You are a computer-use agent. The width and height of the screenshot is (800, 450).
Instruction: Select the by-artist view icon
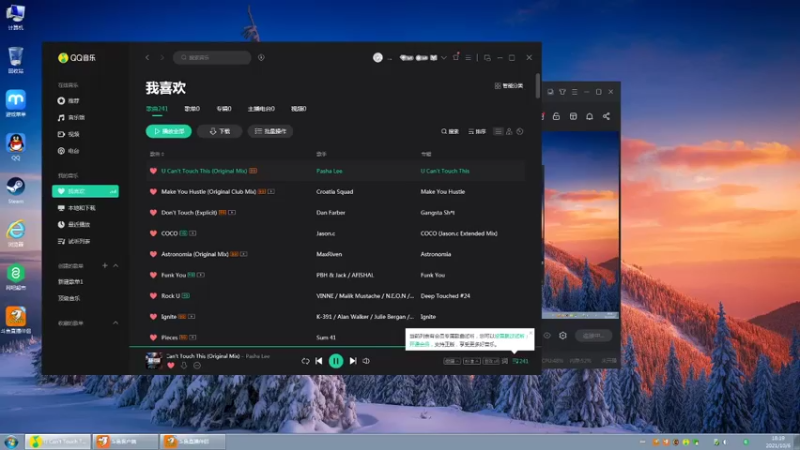coord(509,132)
